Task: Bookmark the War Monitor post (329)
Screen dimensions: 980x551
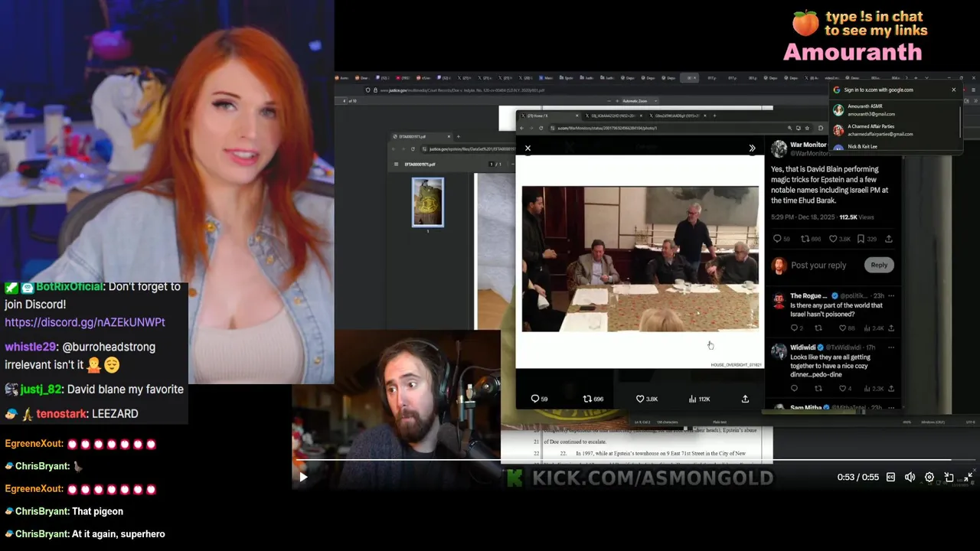Action: 867,239
